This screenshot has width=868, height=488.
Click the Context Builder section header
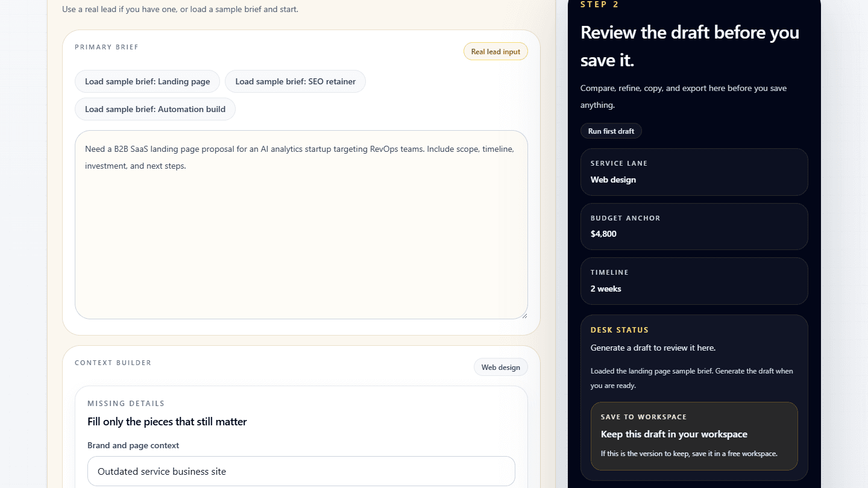(x=112, y=362)
